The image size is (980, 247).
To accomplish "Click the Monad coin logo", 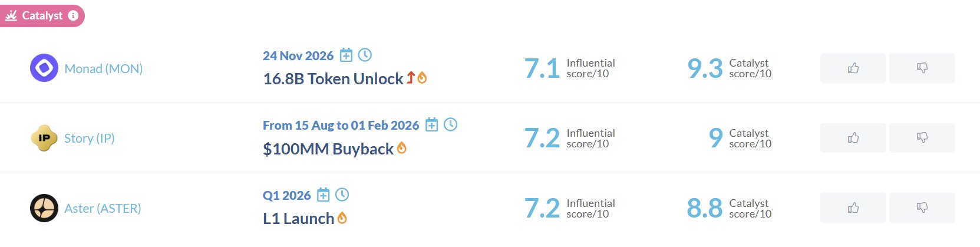I will [x=44, y=68].
